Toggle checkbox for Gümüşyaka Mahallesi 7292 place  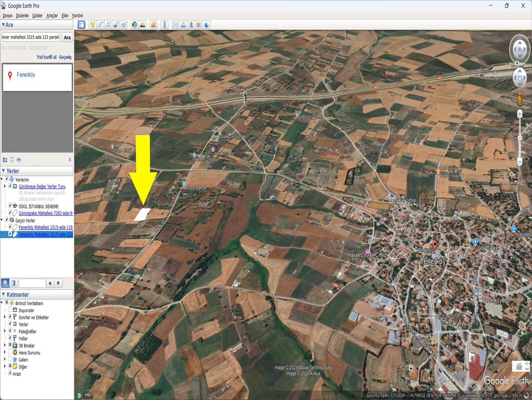pos(10,213)
